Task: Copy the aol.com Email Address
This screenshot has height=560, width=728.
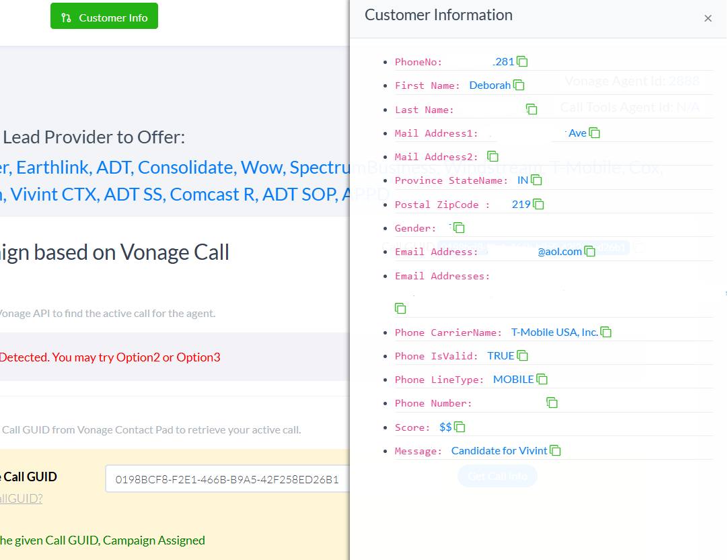Action: (589, 251)
